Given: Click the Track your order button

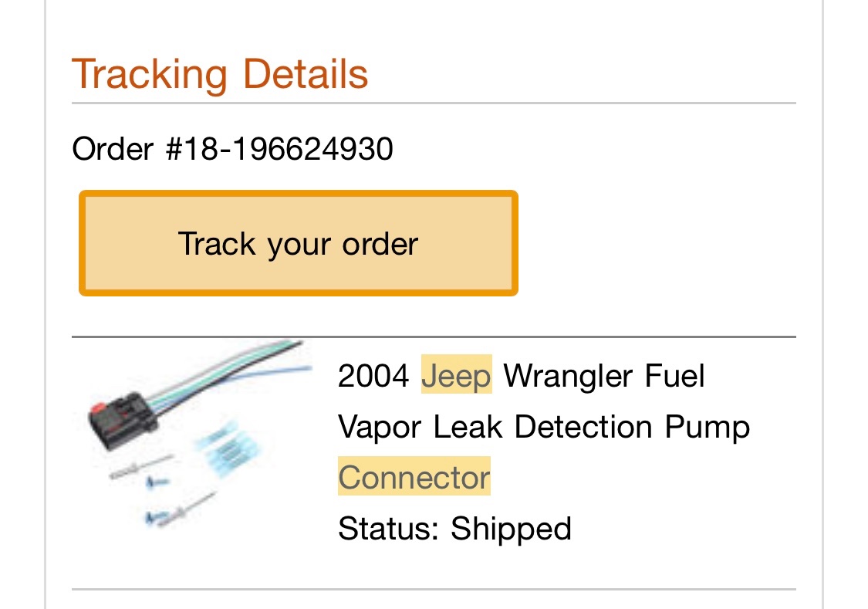Looking at the screenshot, I should [298, 244].
